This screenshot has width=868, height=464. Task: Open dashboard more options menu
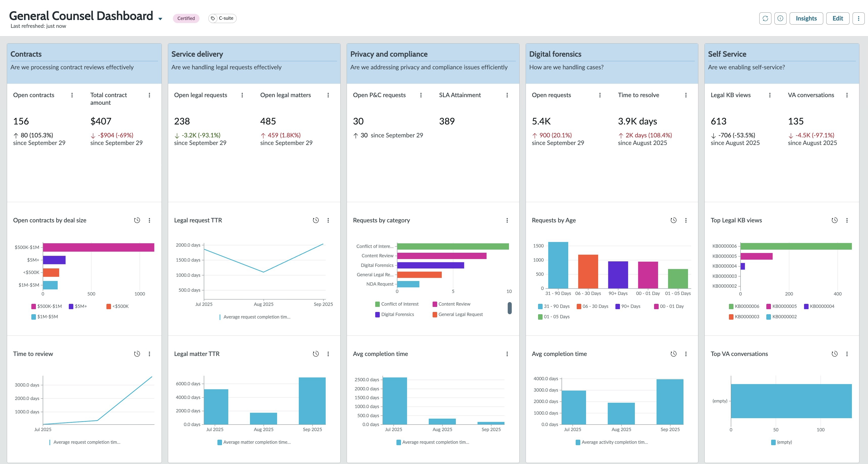858,18
